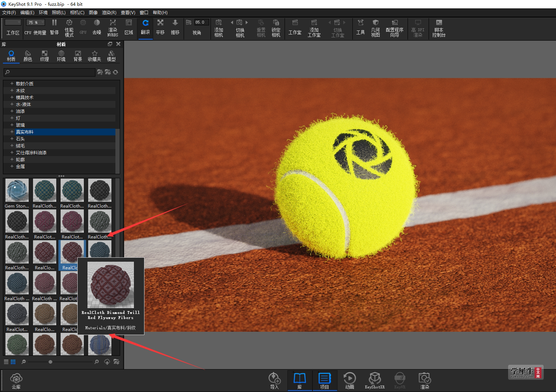Pause the real-time render (暂停)
The image size is (556, 392).
pos(54,28)
